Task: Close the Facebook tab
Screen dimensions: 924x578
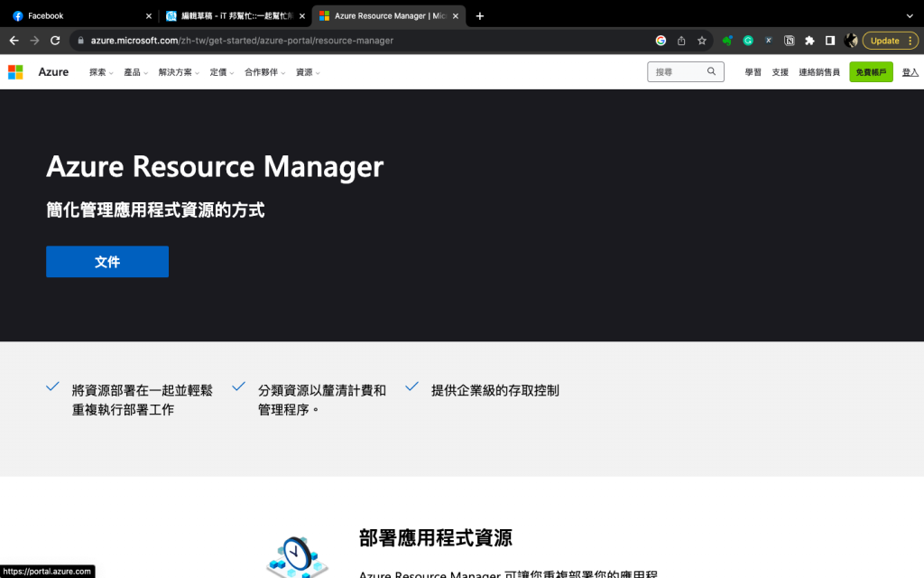Action: tap(149, 16)
